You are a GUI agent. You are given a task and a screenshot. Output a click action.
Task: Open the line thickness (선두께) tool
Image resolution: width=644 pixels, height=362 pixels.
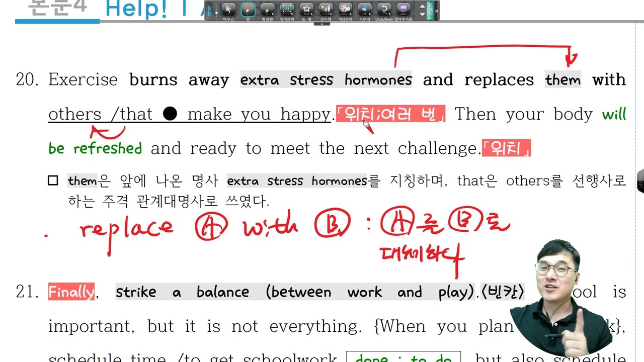tap(326, 11)
